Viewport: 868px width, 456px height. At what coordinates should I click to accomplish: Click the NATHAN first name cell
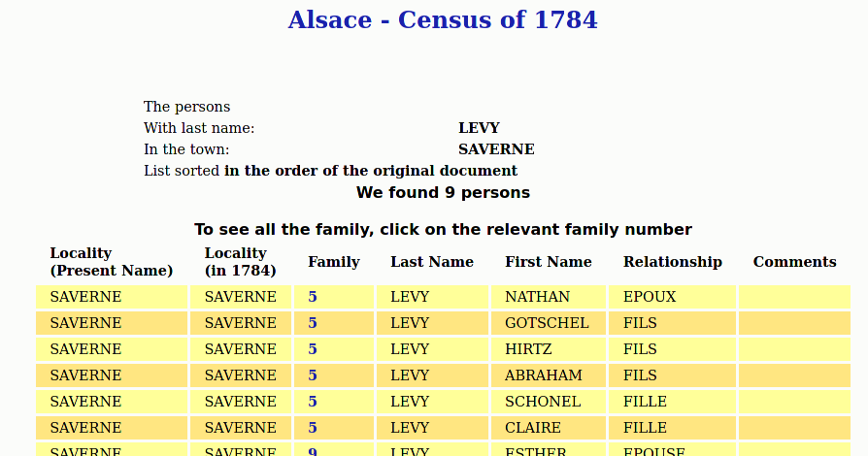537,297
